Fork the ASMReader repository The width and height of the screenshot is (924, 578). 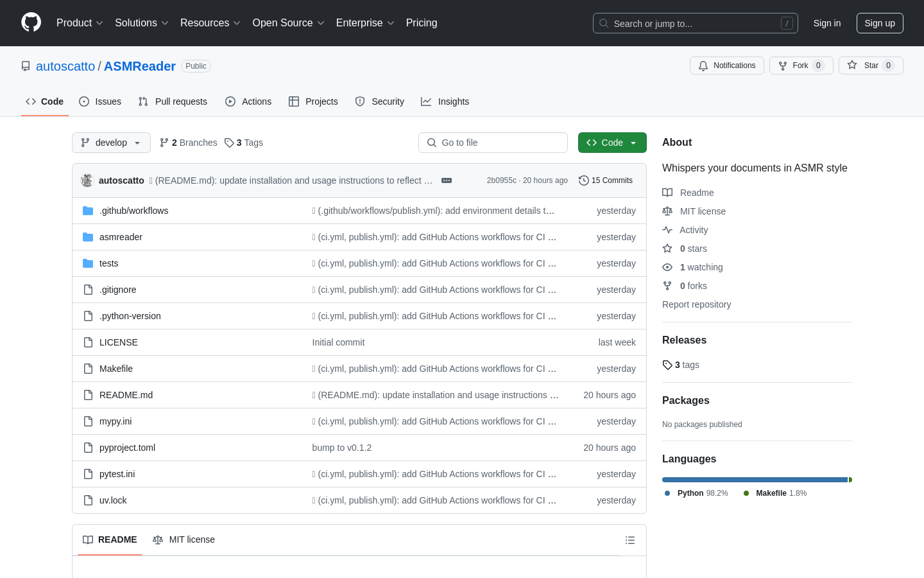[x=801, y=66]
